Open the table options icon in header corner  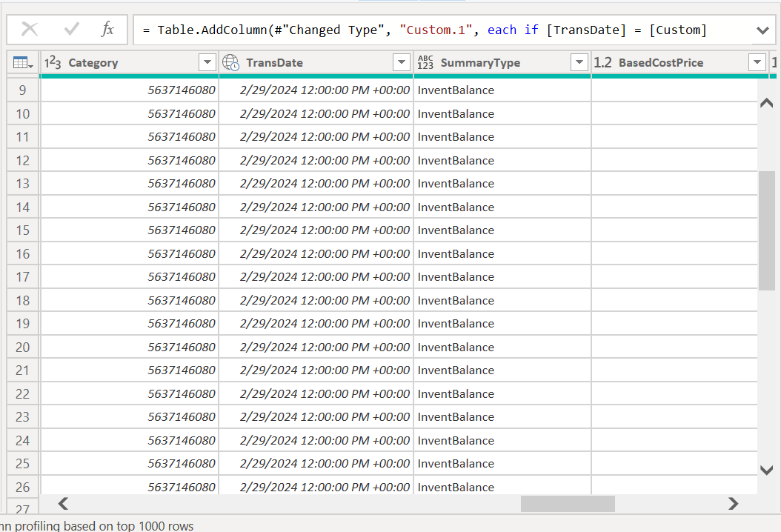click(23, 63)
